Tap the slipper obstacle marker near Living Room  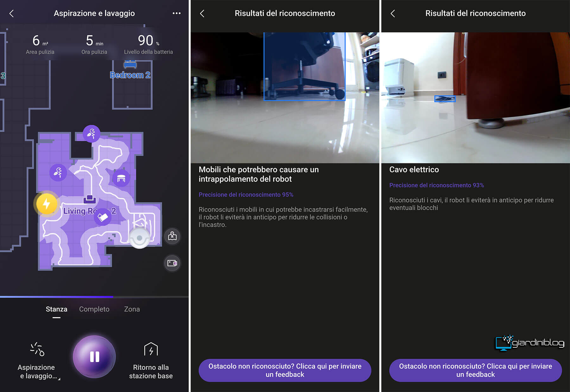click(x=103, y=217)
